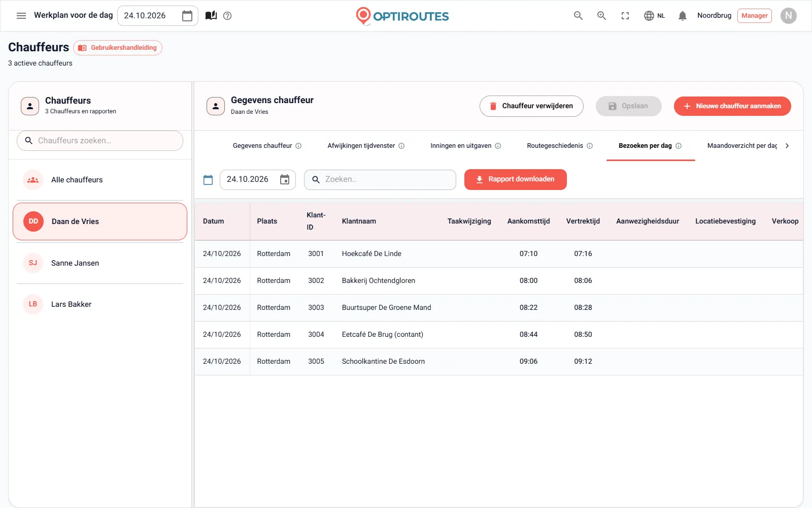
Task: Click the search magnifier icon in top bar
Action: (x=578, y=16)
